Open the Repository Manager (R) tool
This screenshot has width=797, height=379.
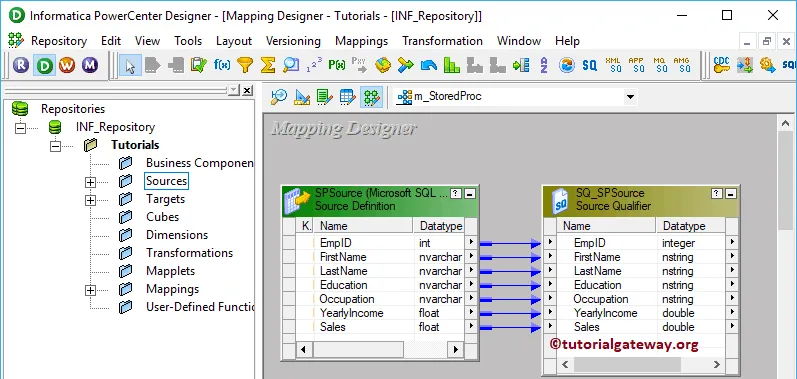coord(21,65)
